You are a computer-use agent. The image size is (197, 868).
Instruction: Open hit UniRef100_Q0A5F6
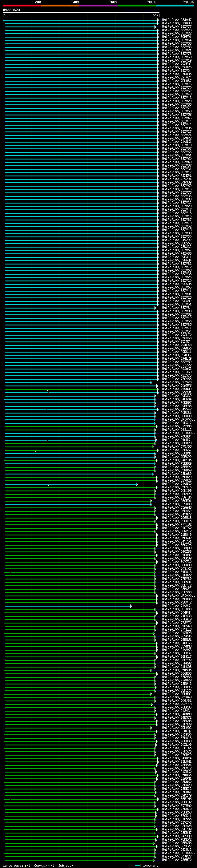pos(176,386)
